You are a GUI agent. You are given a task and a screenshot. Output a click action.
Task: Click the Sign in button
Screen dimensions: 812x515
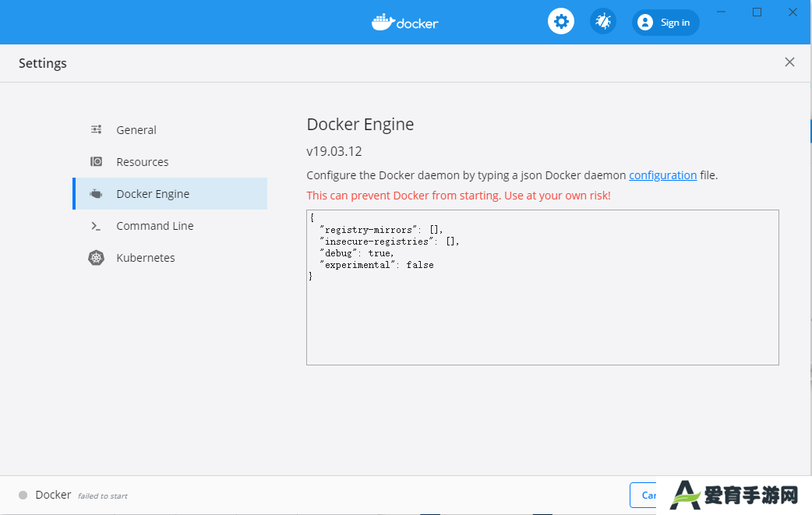(665, 23)
